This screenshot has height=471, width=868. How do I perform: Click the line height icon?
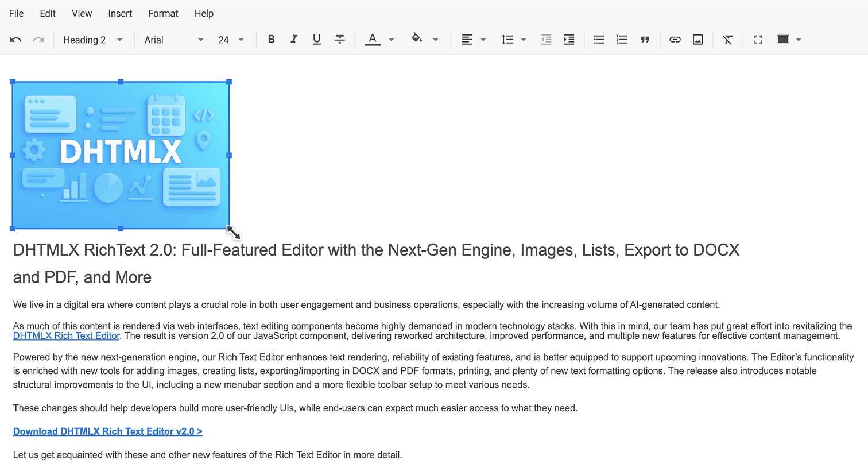507,39
